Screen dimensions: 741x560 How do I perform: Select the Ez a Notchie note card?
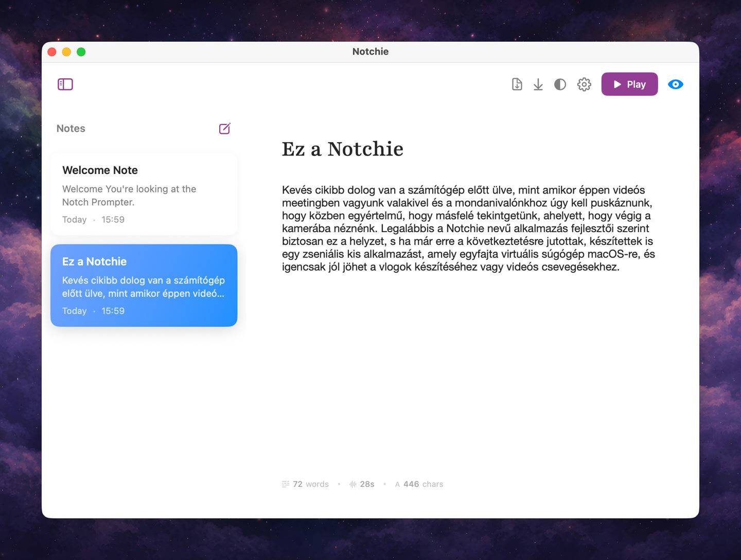click(x=144, y=286)
